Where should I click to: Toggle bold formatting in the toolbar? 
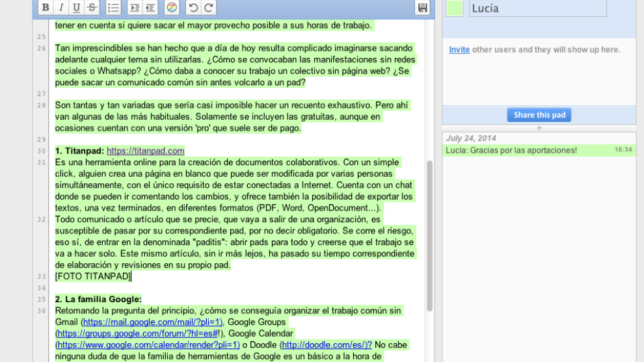click(x=46, y=8)
